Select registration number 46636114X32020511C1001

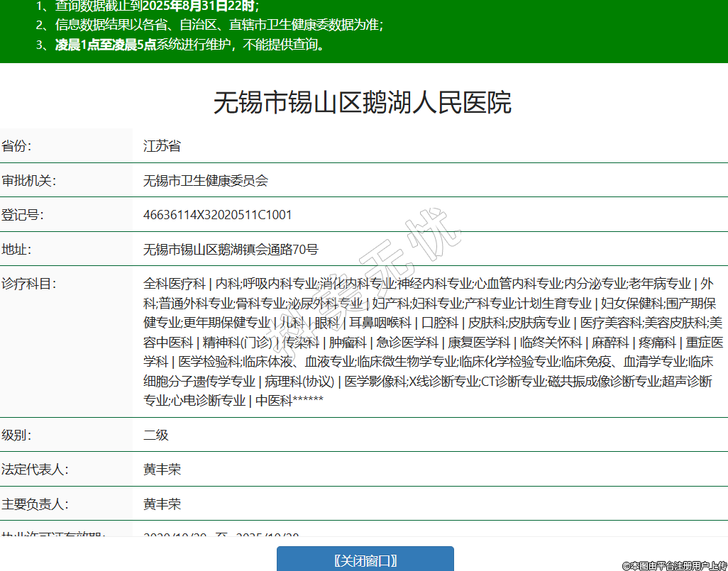pos(217,215)
